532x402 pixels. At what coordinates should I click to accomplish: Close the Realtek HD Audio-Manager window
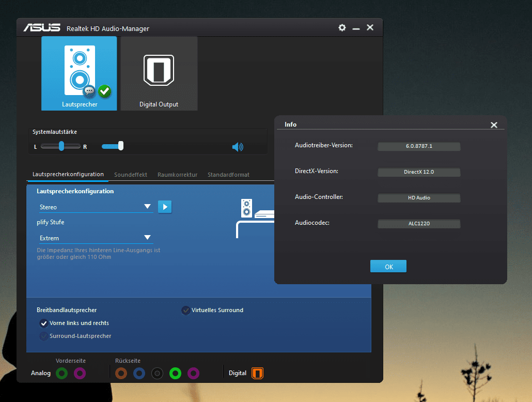click(370, 27)
